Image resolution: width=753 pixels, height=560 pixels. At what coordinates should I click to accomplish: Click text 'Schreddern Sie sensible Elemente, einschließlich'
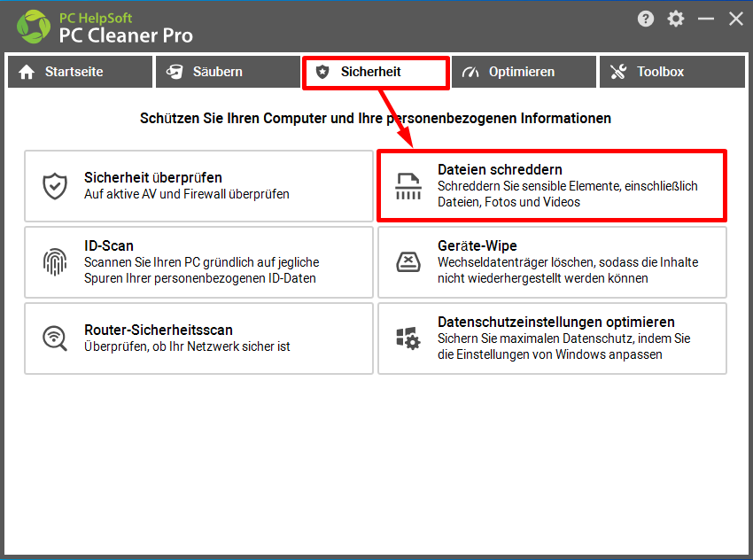[568, 186]
